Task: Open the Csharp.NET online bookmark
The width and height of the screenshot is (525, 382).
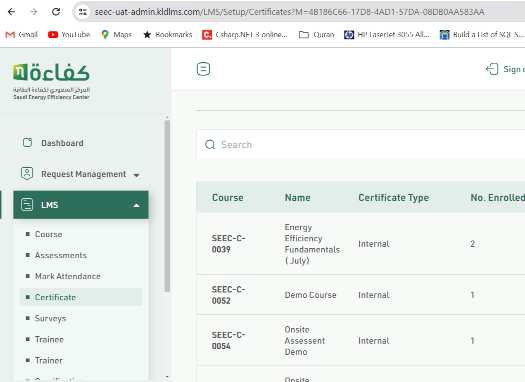Action: point(245,34)
